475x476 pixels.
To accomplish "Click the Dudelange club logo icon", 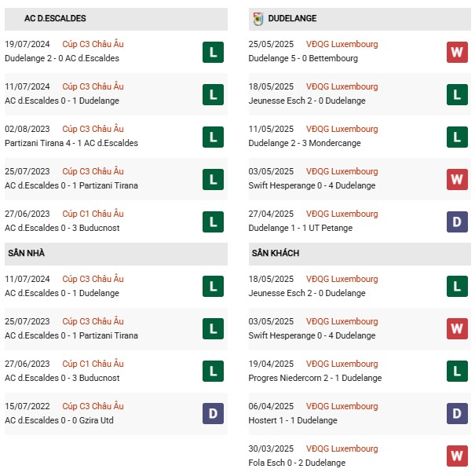I will (x=257, y=18).
